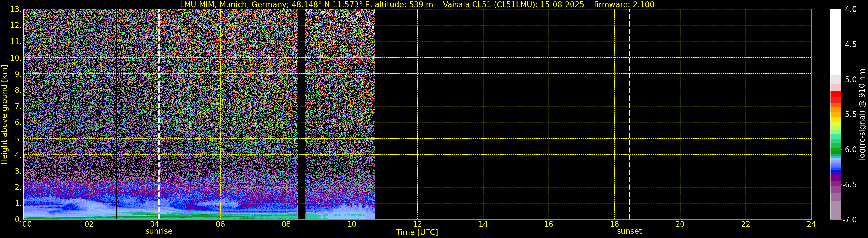Viewport: 868px width, 238px height.
Task: Click the colorbar value -7.0
Action: [849, 220]
